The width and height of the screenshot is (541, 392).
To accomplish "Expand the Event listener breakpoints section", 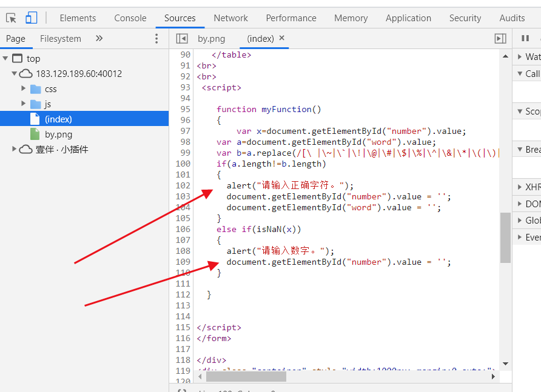I will tap(520, 237).
